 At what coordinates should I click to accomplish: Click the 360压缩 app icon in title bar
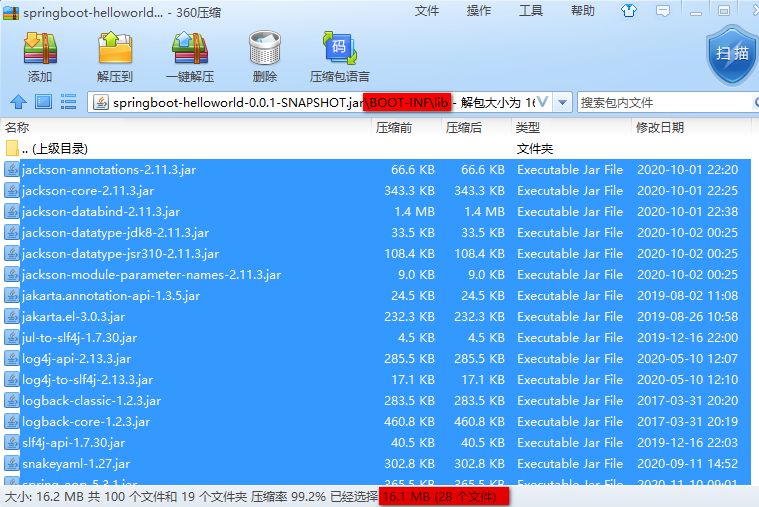click(x=11, y=12)
